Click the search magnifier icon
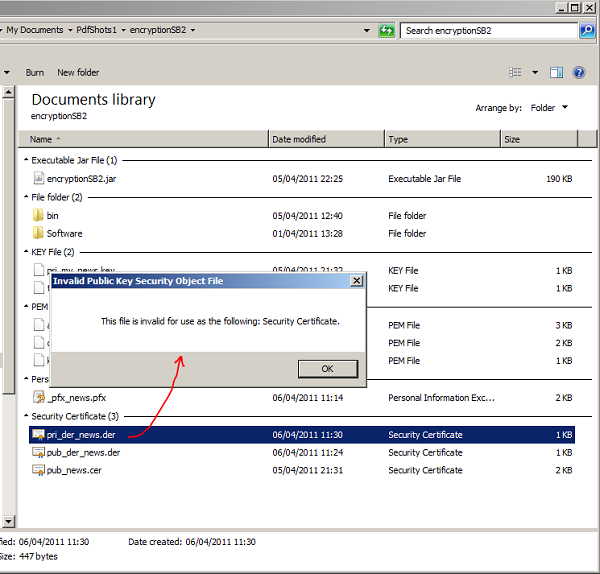Viewport: 600px width, 574px height. tap(587, 31)
